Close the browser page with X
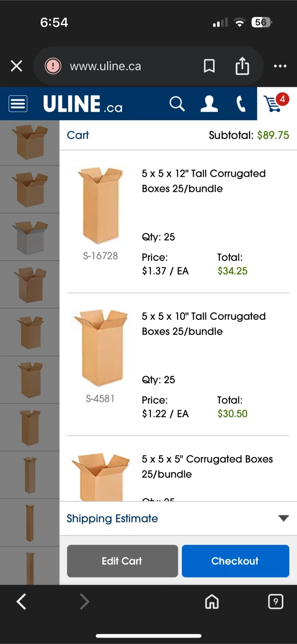Screen dimensions: 297x644 coord(17,66)
